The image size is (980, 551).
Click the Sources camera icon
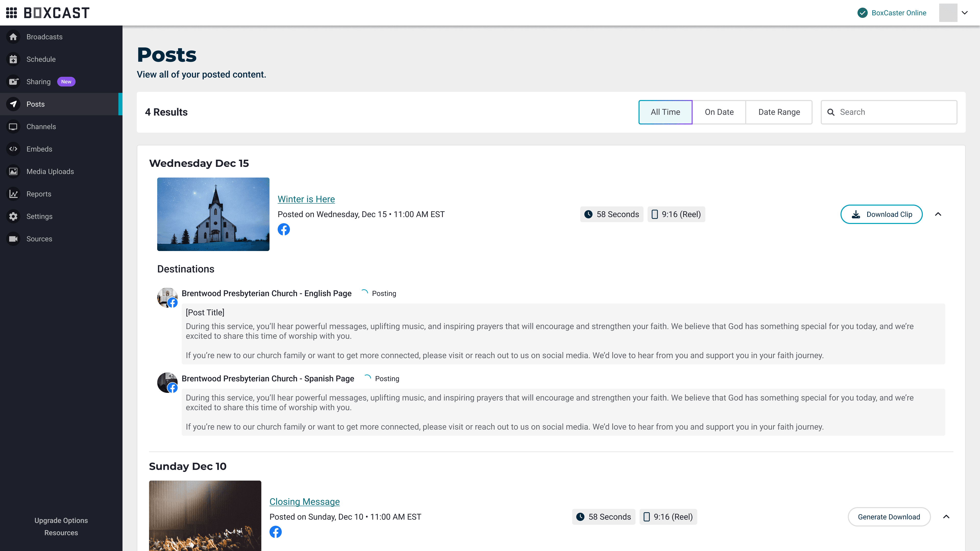click(13, 239)
